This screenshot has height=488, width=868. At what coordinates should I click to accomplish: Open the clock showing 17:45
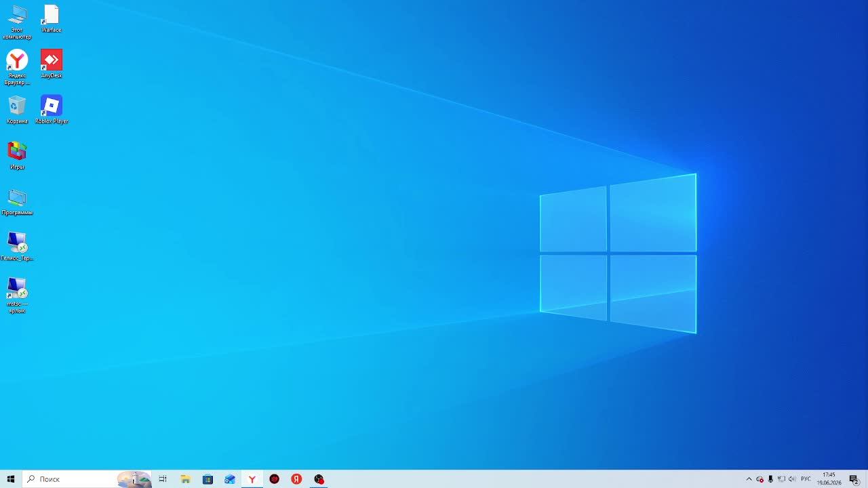pos(829,479)
